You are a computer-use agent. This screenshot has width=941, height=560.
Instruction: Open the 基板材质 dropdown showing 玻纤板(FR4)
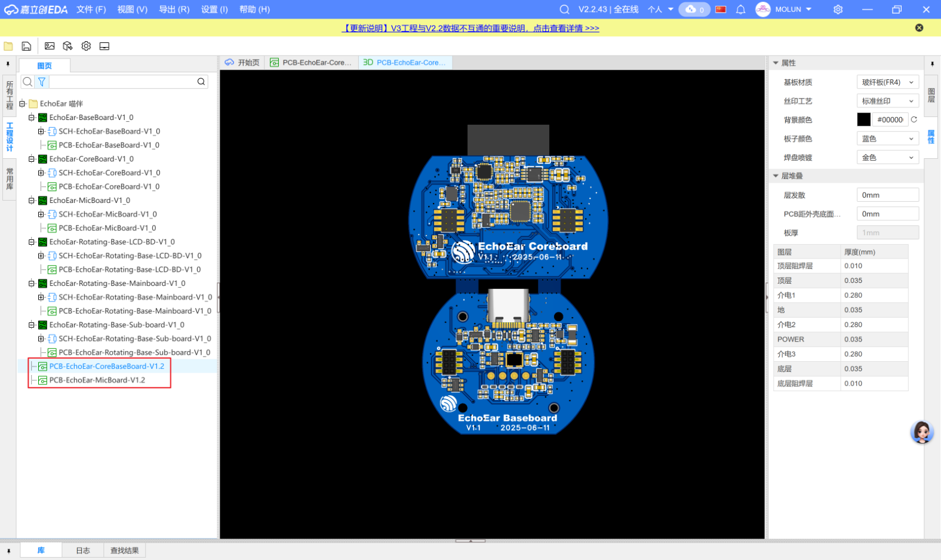(887, 82)
